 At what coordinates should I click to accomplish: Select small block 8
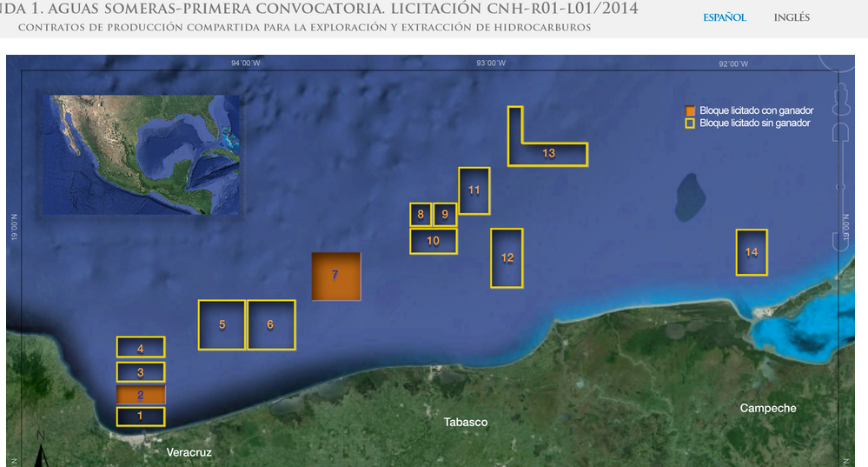[x=421, y=214]
